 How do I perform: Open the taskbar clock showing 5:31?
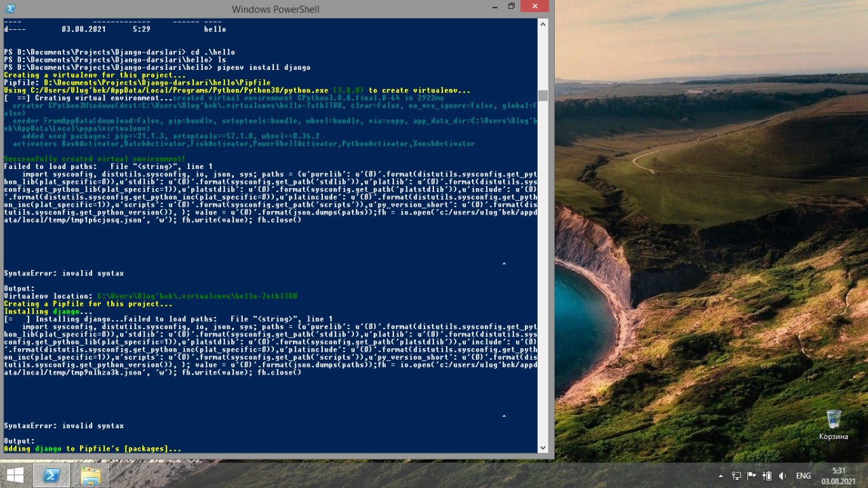tap(839, 475)
